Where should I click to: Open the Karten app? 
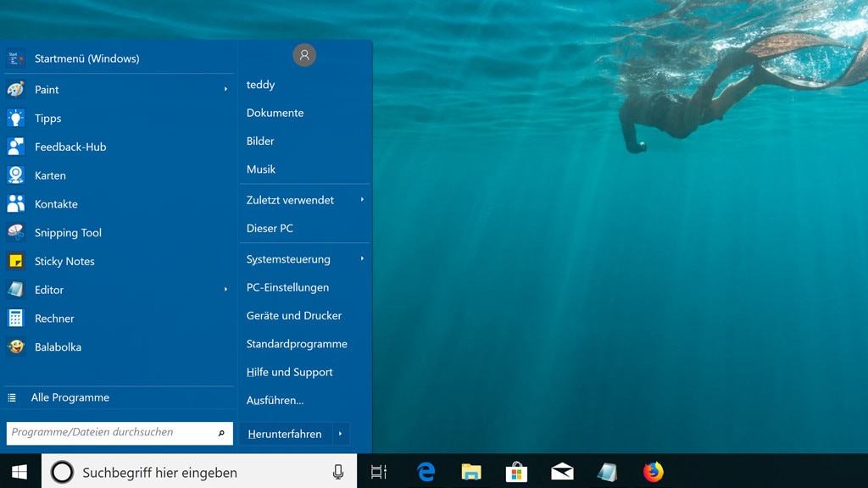coord(50,175)
